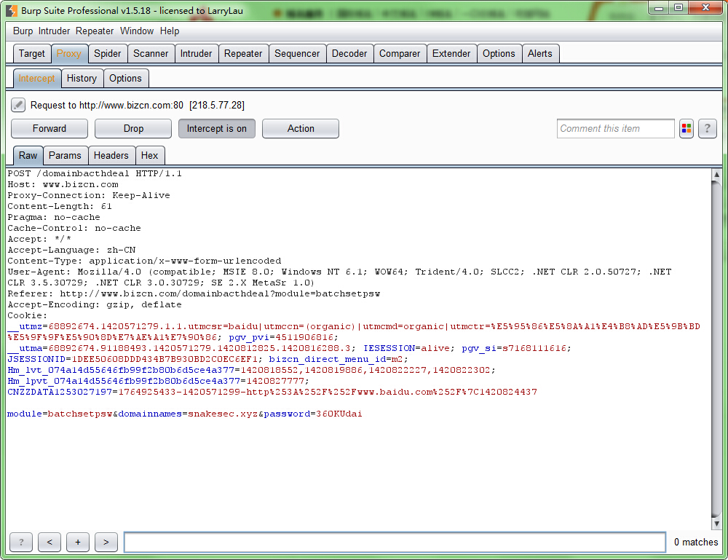The width and height of the screenshot is (728, 560).
Task: Click the Comment this item field
Action: point(616,129)
